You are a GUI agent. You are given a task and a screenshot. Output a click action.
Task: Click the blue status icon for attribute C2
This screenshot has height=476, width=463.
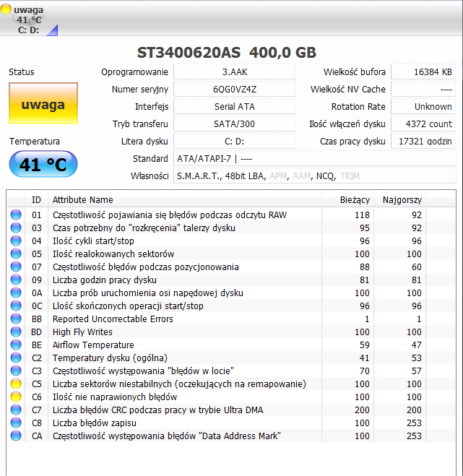[x=16, y=358]
